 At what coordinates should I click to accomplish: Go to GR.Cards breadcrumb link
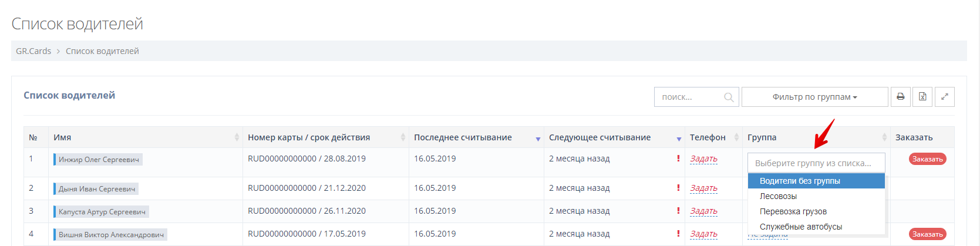pos(33,51)
